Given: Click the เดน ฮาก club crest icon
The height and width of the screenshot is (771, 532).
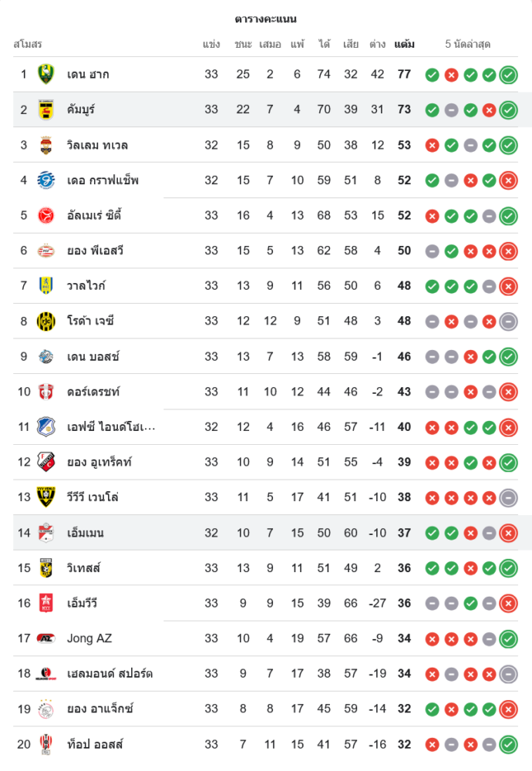Looking at the screenshot, I should click(46, 75).
